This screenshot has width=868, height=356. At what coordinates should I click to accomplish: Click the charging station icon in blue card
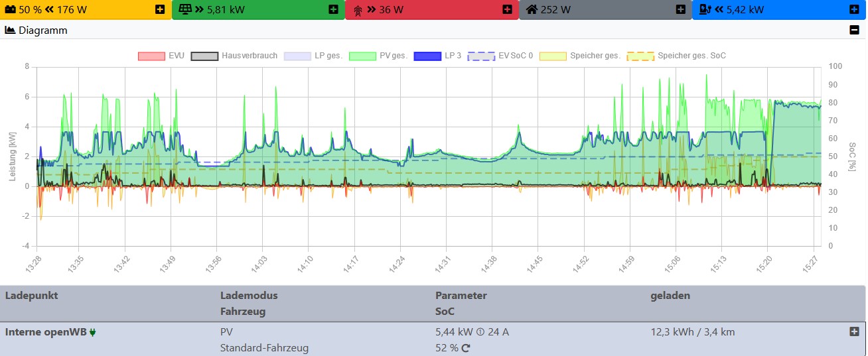coord(705,10)
